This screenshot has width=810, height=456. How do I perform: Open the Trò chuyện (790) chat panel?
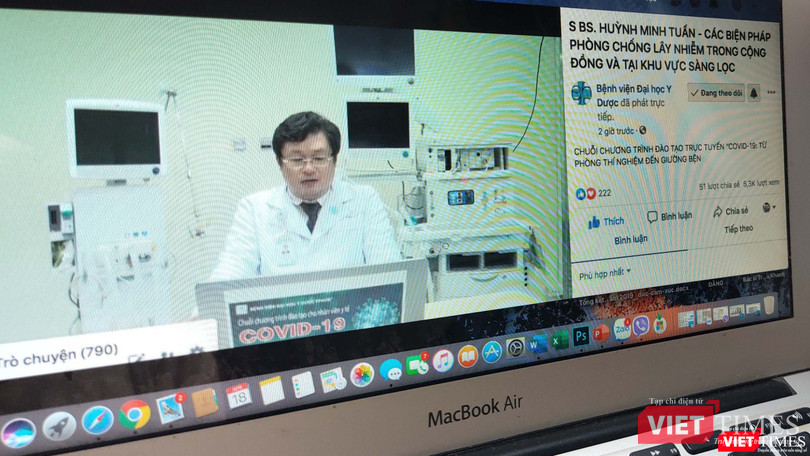(x=60, y=351)
